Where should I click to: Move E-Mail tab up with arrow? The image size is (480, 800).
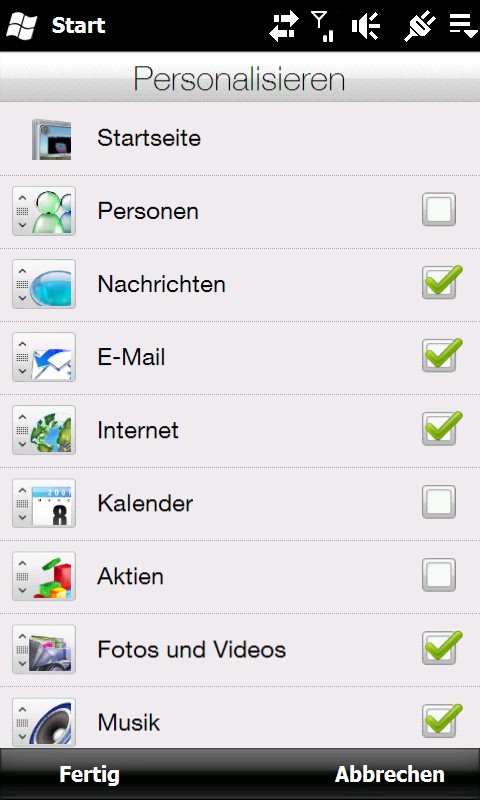22,344
